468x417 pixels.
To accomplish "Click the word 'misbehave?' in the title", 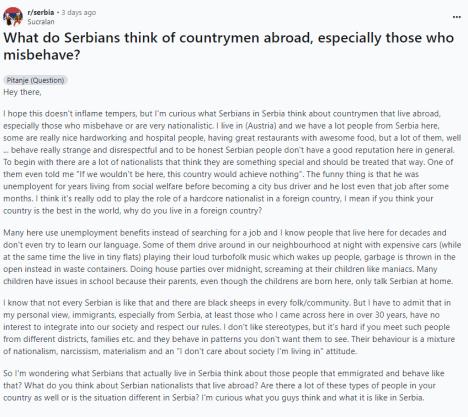I will tap(42, 55).
